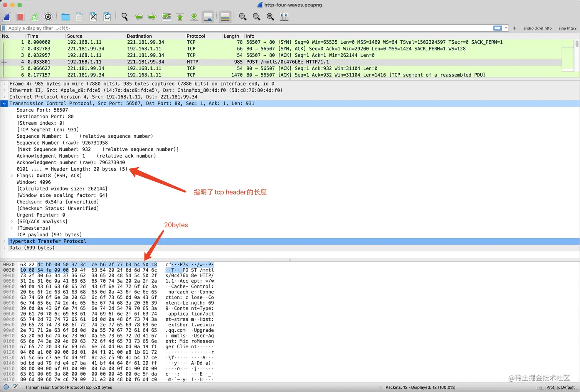The height and width of the screenshot is (392, 580).
Task: Start capturing packets with the shark fin icon
Action: [x=7, y=17]
